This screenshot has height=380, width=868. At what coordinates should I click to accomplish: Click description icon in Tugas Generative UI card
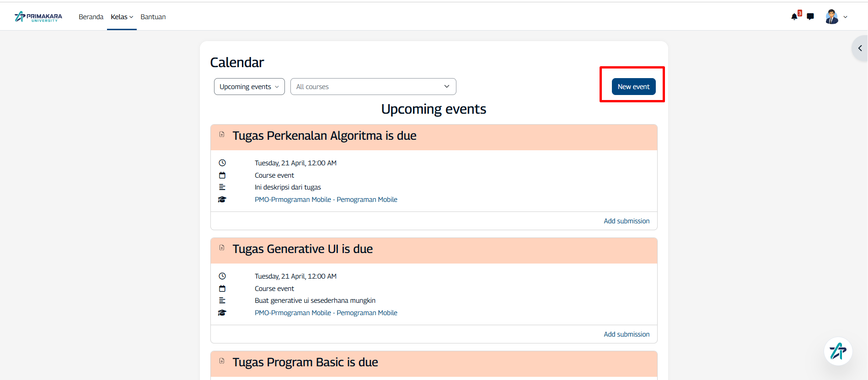222,301
